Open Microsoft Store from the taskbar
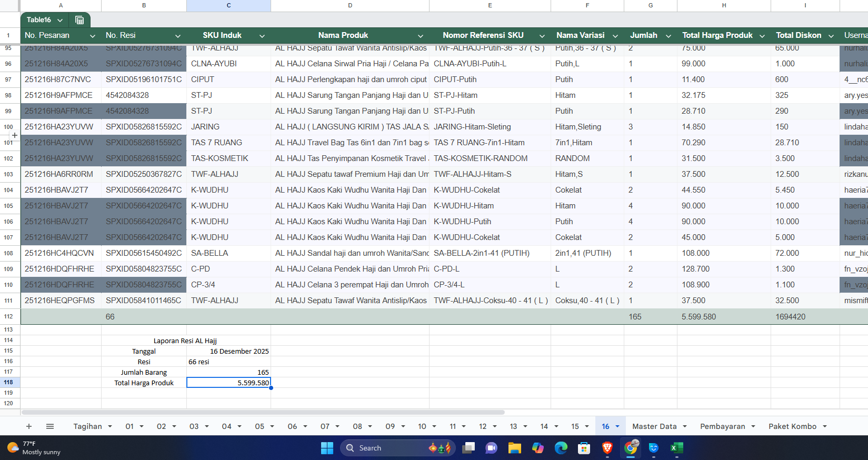This screenshot has width=868, height=460. 584,448
